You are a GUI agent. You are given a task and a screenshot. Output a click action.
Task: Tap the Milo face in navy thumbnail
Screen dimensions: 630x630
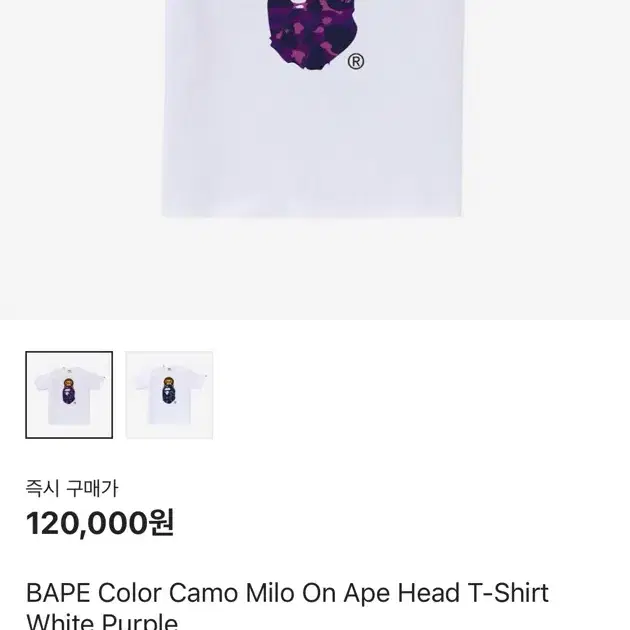(169, 382)
